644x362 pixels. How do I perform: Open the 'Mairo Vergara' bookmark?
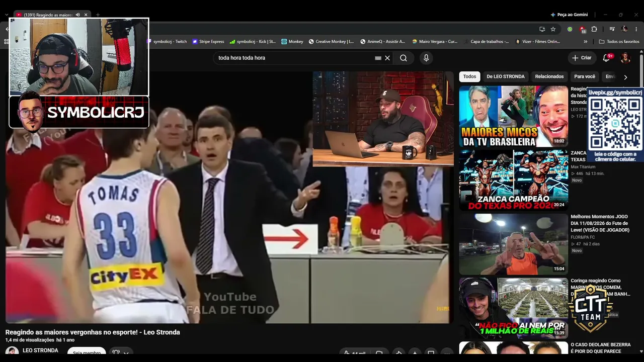point(435,42)
